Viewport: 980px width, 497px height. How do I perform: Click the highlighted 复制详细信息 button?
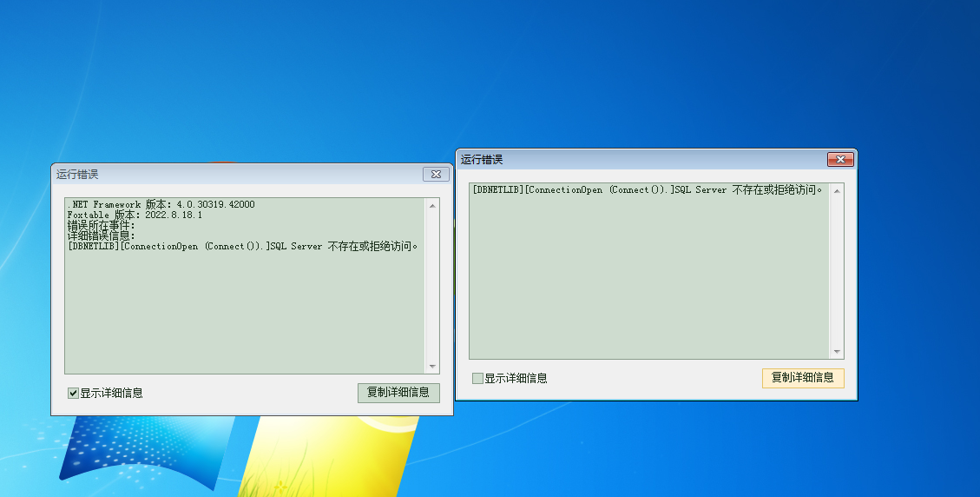[802, 377]
